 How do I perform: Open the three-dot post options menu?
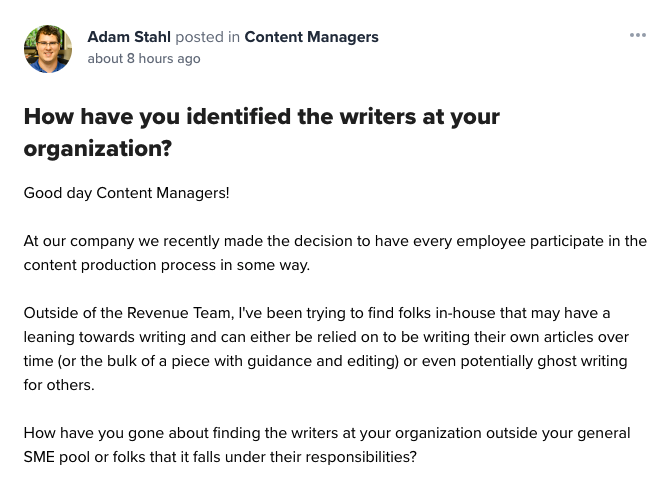coord(637,36)
